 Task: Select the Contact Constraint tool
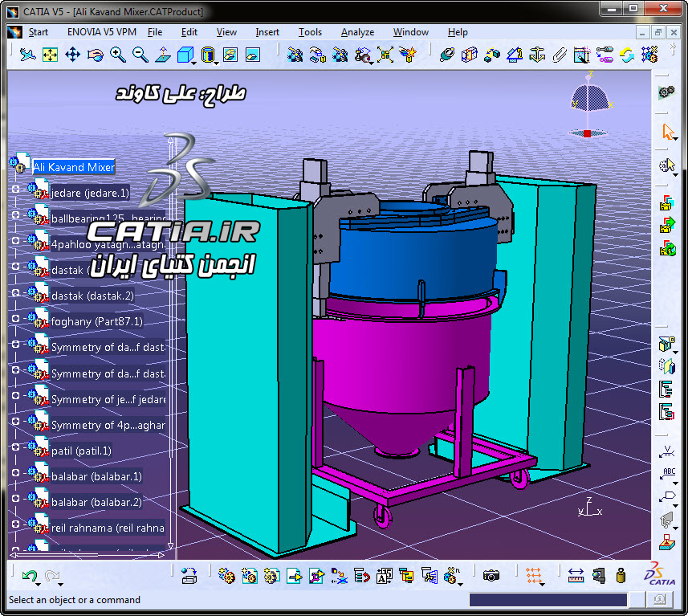469,55
